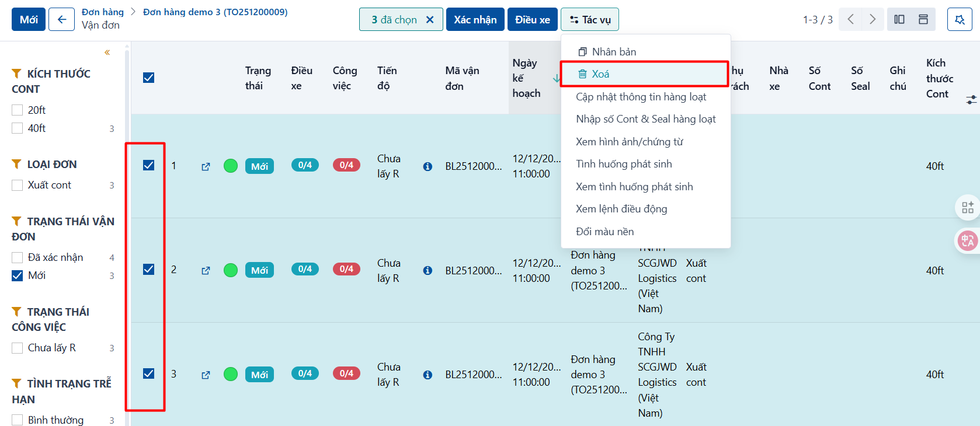Choose Đổi màu nền menu item
The height and width of the screenshot is (426, 980).
(646, 232)
